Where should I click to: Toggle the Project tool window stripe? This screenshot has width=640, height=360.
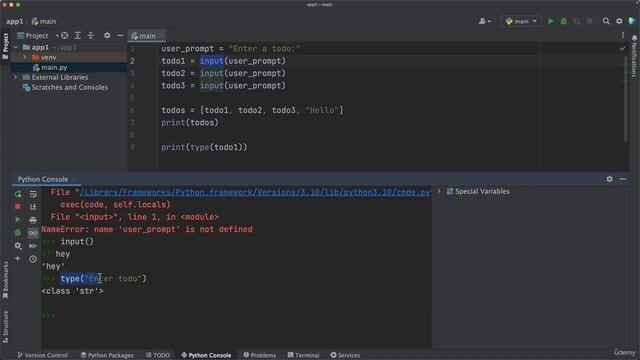5,46
